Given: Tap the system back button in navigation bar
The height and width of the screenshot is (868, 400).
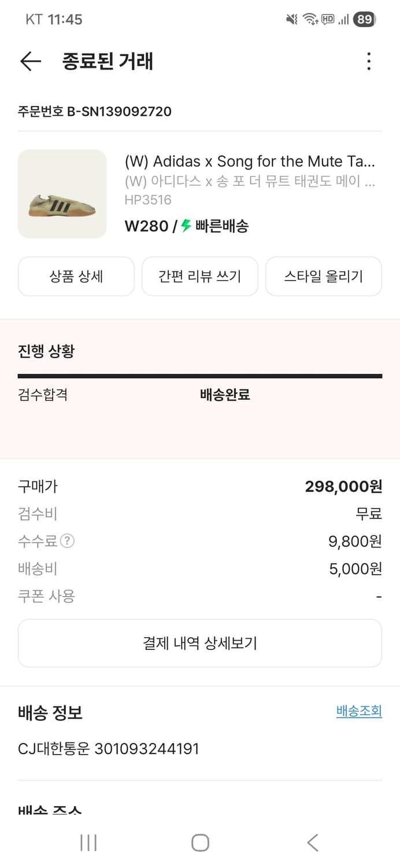Looking at the screenshot, I should [312, 843].
